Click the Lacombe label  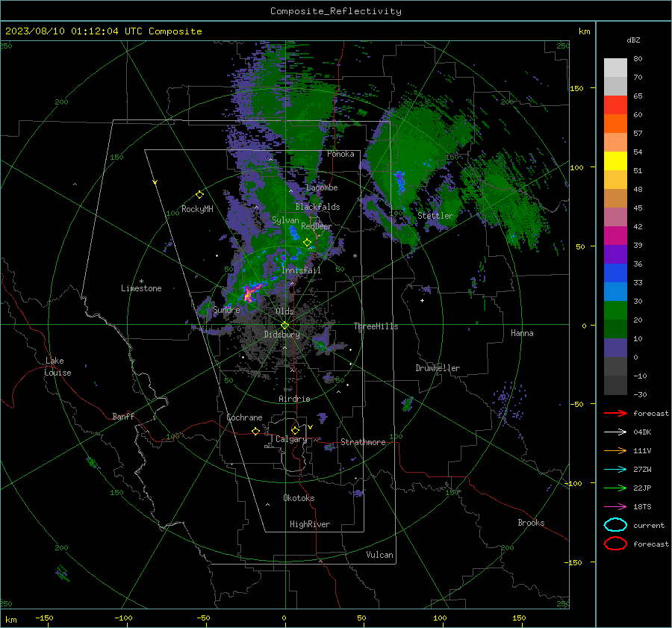pyautogui.click(x=322, y=187)
